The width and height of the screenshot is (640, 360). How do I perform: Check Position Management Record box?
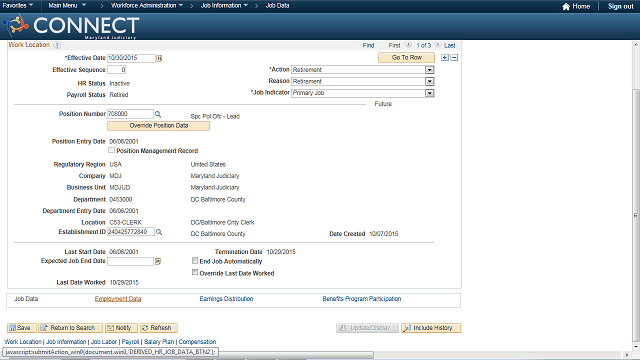tap(111, 150)
